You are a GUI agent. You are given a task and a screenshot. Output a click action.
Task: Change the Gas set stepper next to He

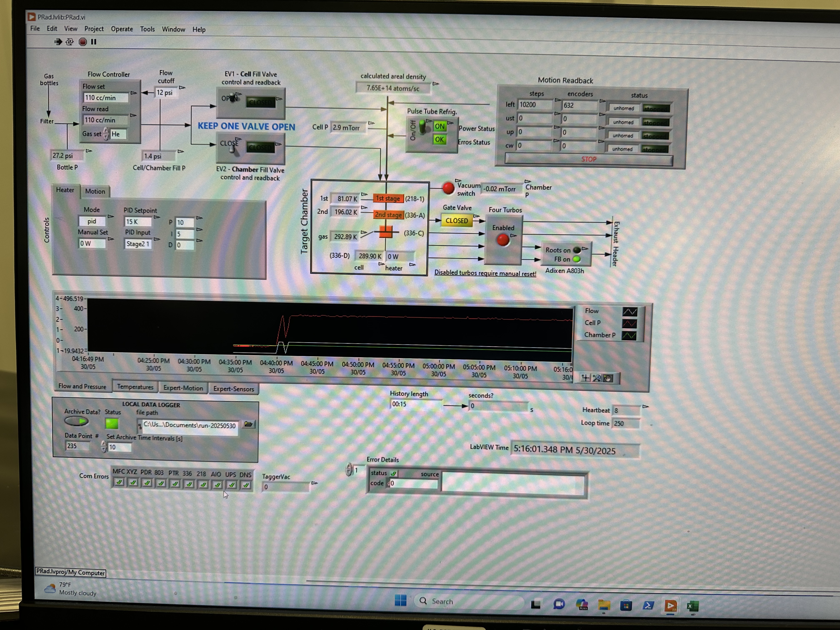point(106,134)
